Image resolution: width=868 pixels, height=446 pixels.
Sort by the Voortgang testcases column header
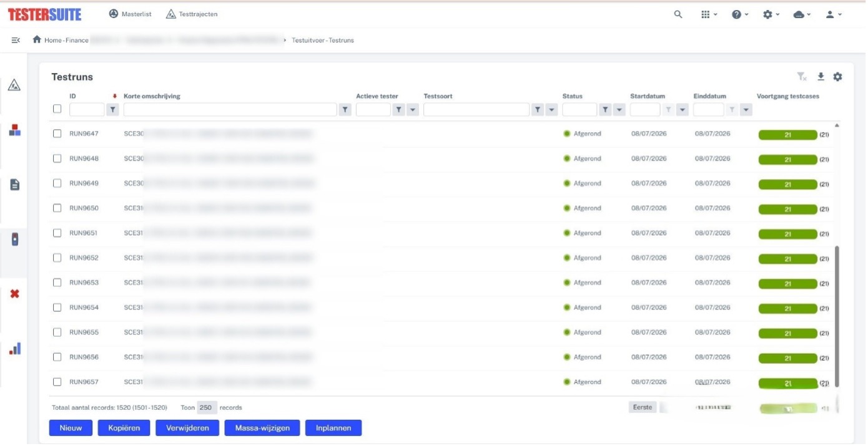pyautogui.click(x=787, y=96)
